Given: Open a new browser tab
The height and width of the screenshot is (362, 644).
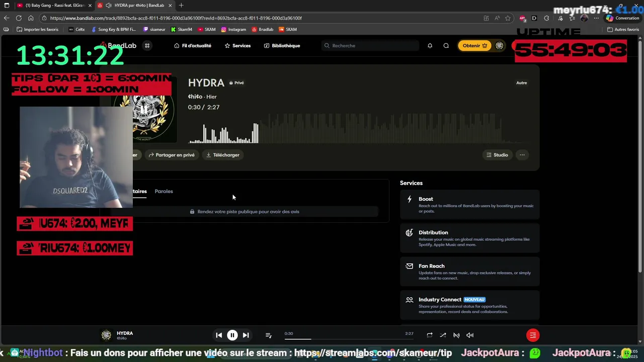Looking at the screenshot, I should [x=181, y=5].
